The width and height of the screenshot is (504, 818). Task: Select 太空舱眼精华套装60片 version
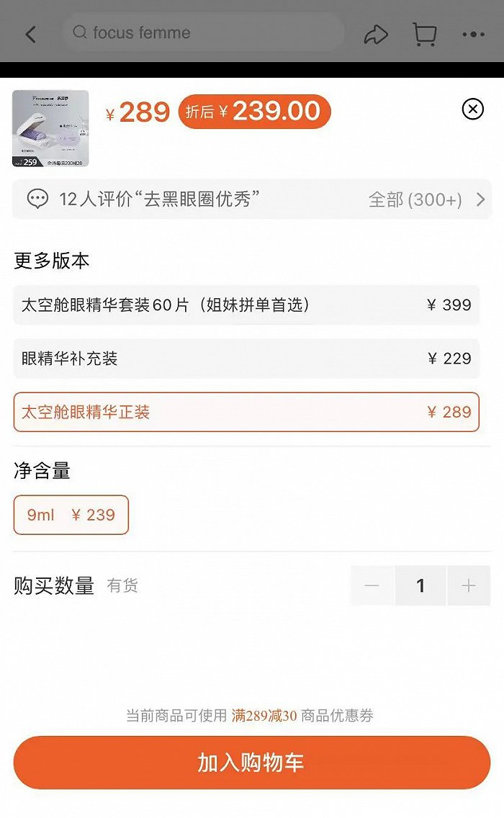click(246, 305)
